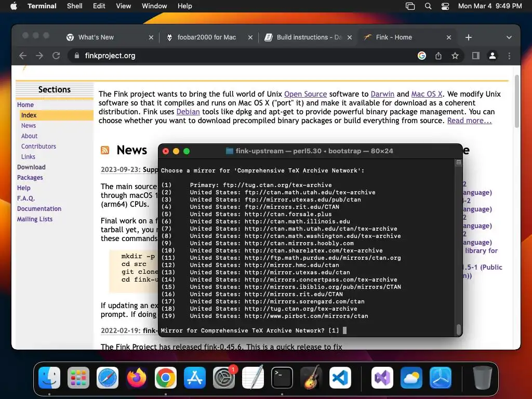
Task: Open the Documentation section link
Action: (x=39, y=209)
